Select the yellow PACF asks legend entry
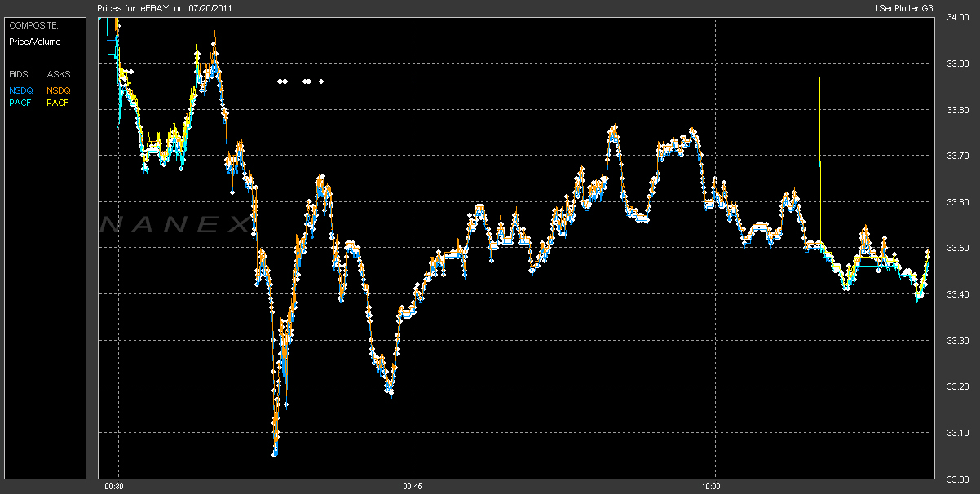The width and height of the screenshot is (980, 494). pyautogui.click(x=58, y=104)
